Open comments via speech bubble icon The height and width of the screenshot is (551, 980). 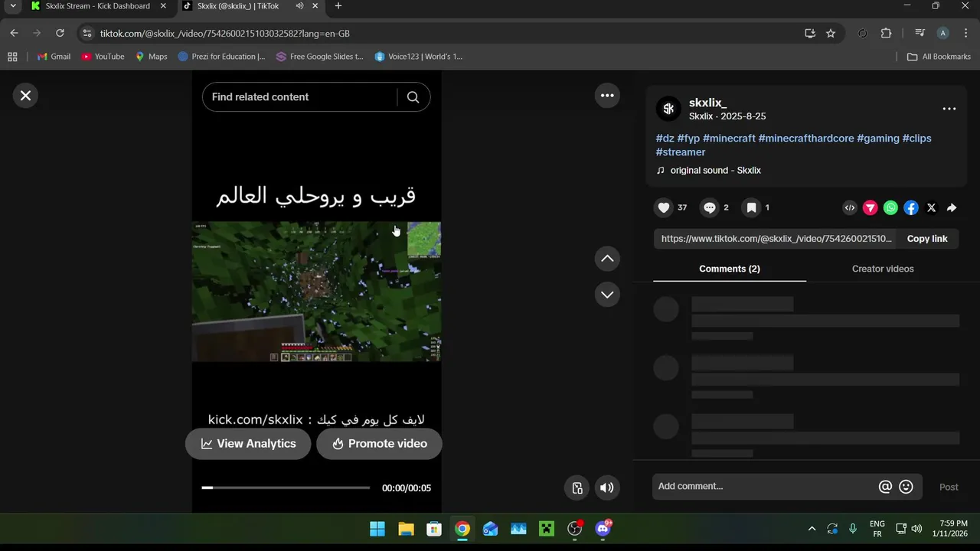[x=710, y=207]
